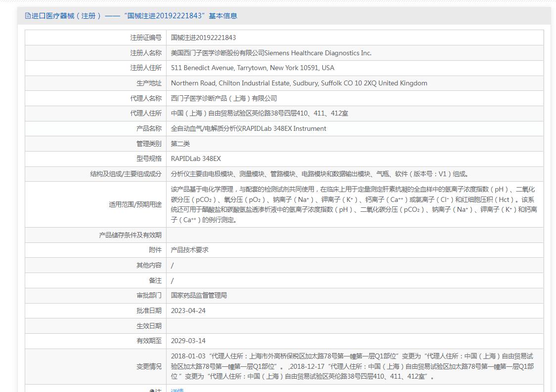The image size is (556, 392).
Task: Click the 适用范围/预期用途 intended use paragraph
Action: pyautogui.click(x=354, y=204)
